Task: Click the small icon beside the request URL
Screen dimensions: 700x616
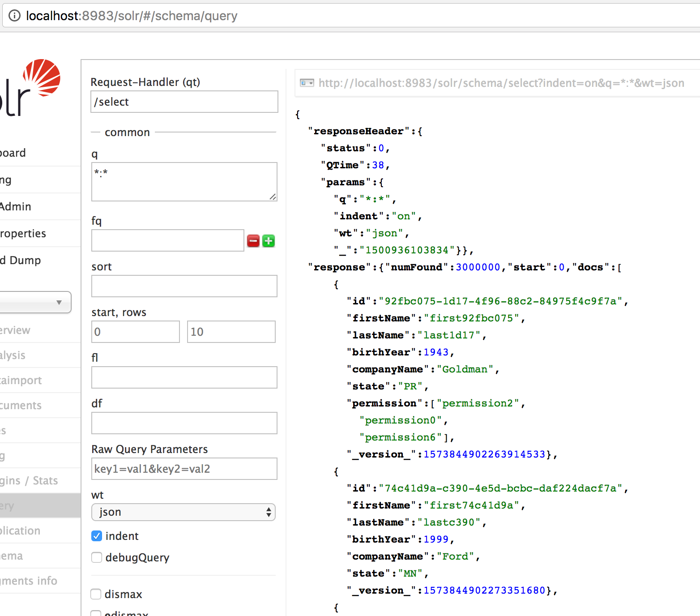Action: pos(307,83)
